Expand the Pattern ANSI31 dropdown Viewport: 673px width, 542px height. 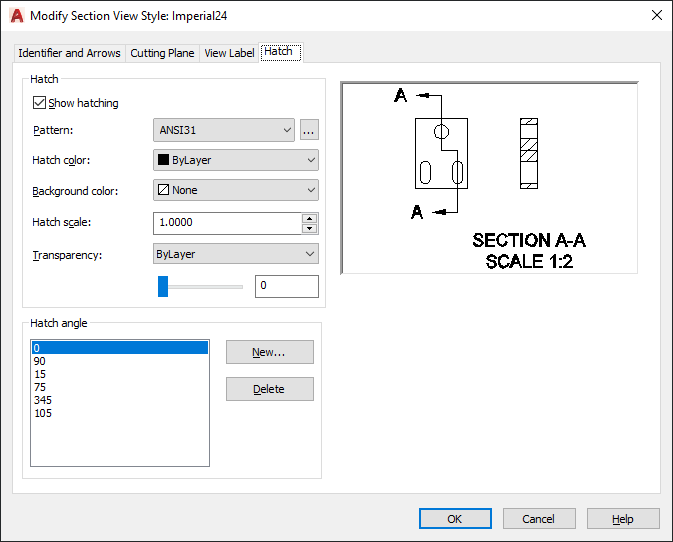point(224,130)
